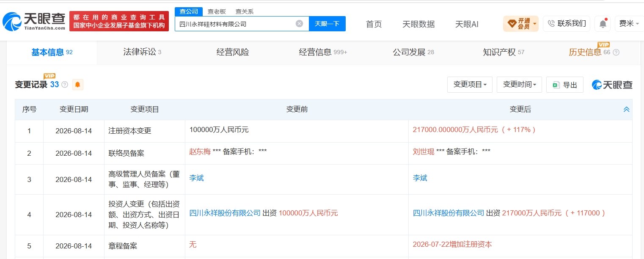
Task: Open the 公司发展 tab
Action: point(413,52)
